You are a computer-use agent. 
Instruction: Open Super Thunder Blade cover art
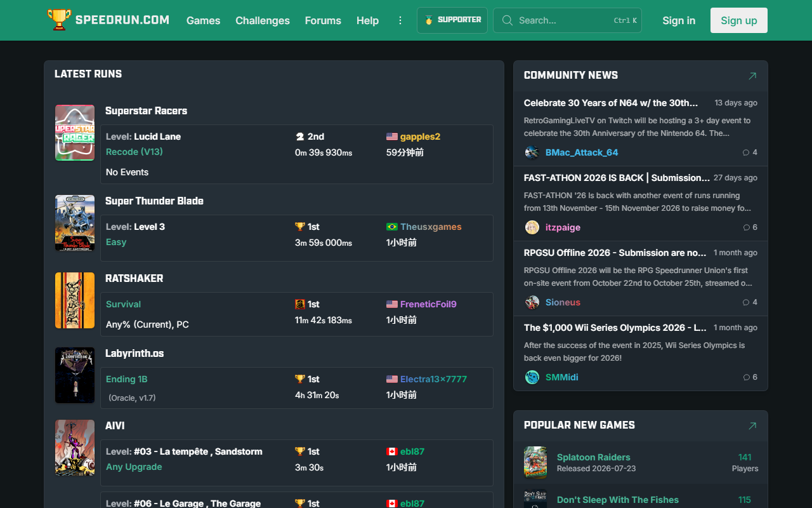[x=75, y=223]
